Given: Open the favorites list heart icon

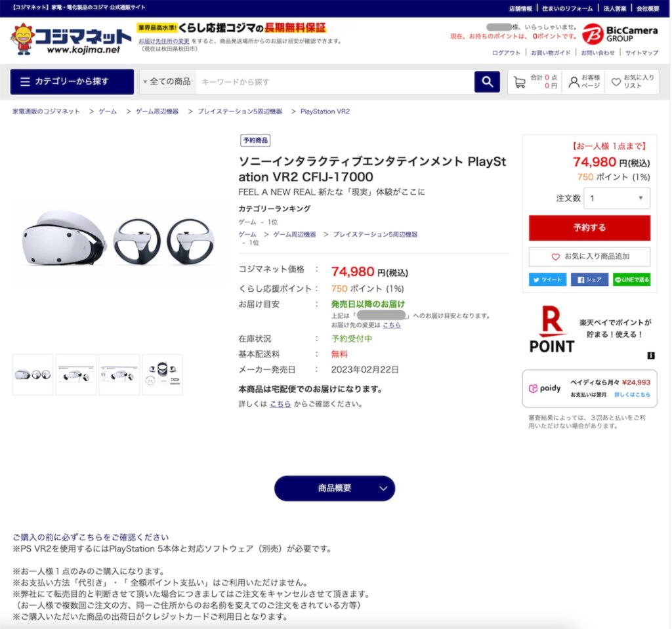Looking at the screenshot, I should click(x=616, y=81).
